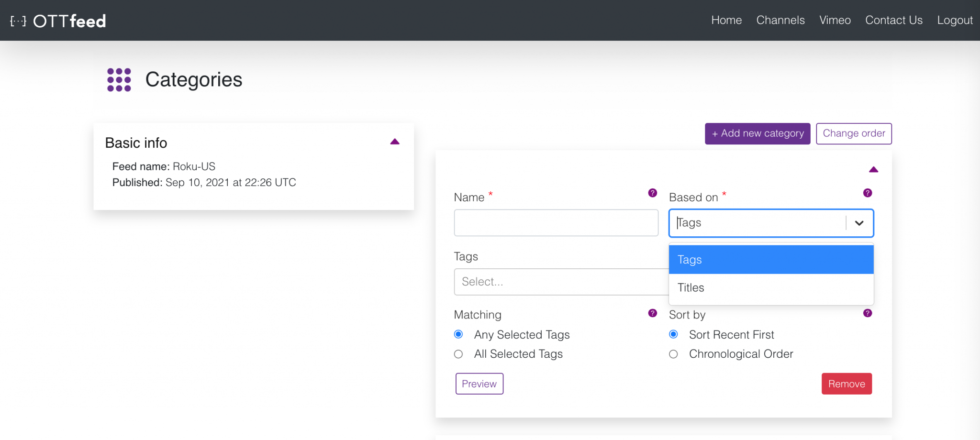
Task: Click inside the empty Name input field
Action: point(556,222)
